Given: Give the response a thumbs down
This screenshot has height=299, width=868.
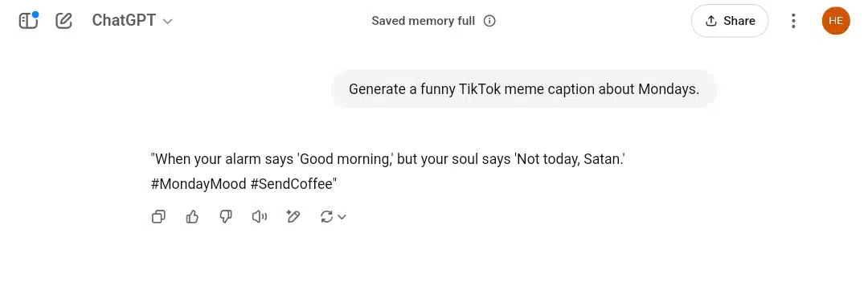Looking at the screenshot, I should 226,216.
